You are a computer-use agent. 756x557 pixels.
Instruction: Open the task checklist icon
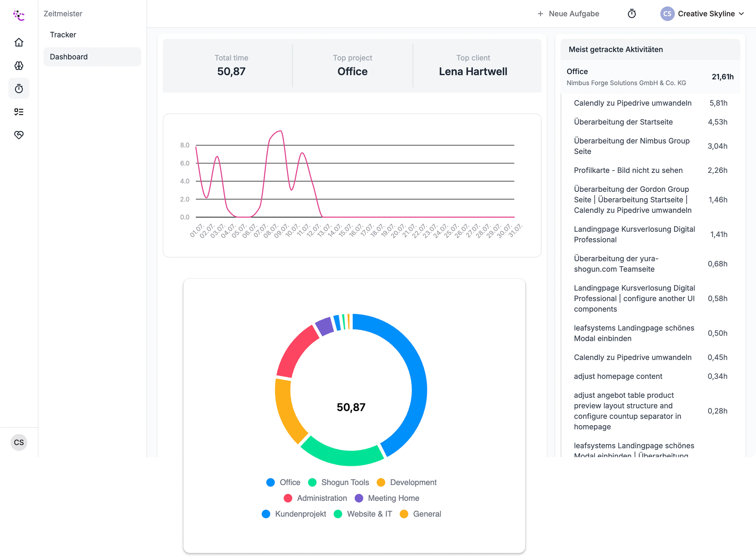coord(19,112)
